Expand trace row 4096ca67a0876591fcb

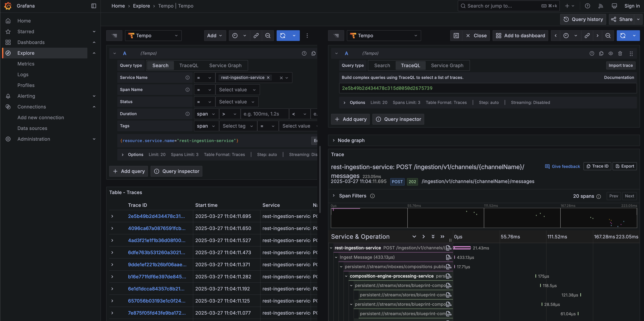click(112, 228)
